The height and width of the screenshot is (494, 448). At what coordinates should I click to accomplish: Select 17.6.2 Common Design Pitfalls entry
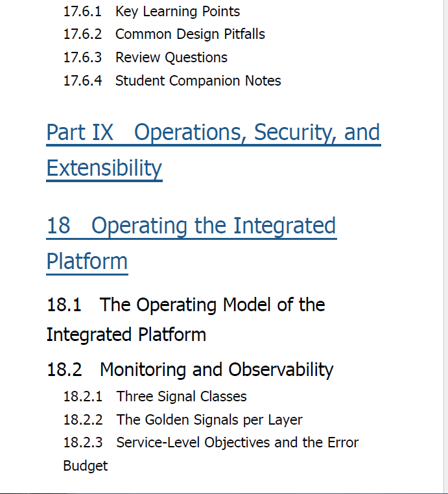pyautogui.click(x=164, y=34)
